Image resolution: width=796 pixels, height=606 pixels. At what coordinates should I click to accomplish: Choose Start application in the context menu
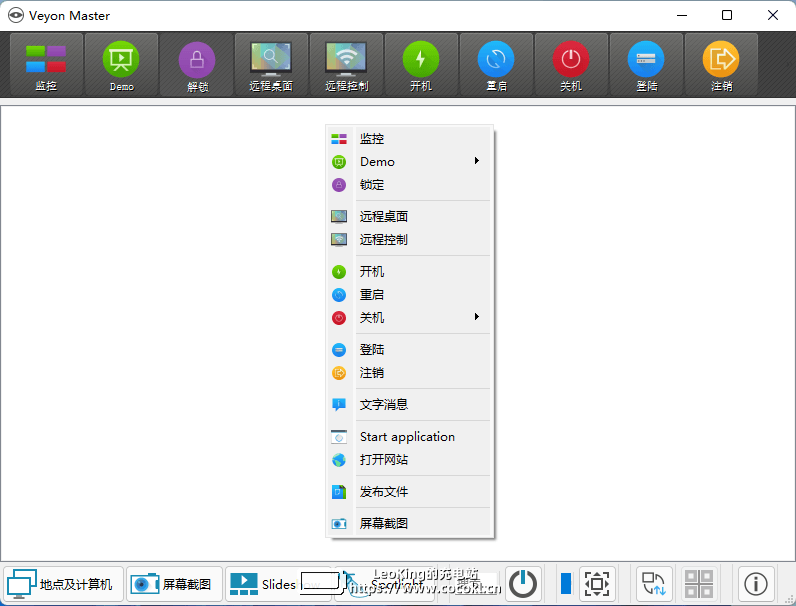409,436
